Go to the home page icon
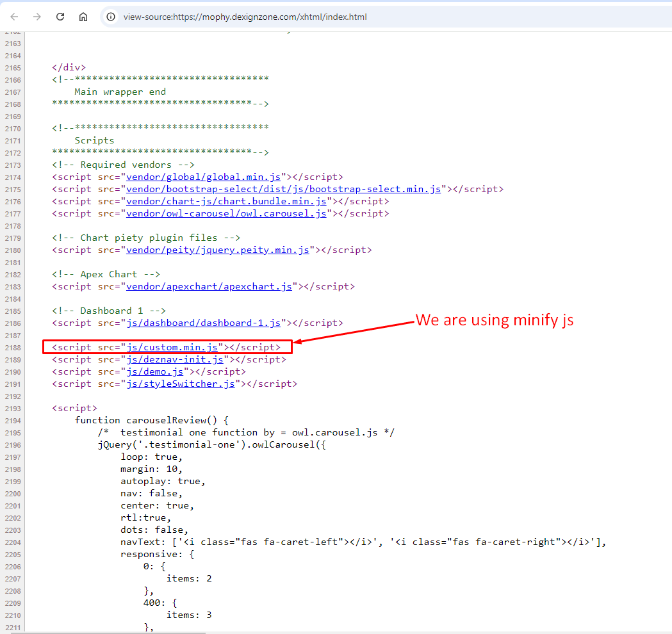The height and width of the screenshot is (634, 672). pos(83,17)
